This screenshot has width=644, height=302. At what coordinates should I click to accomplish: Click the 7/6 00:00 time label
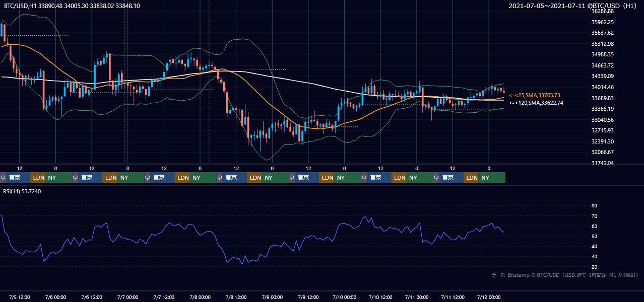pyautogui.click(x=56, y=297)
